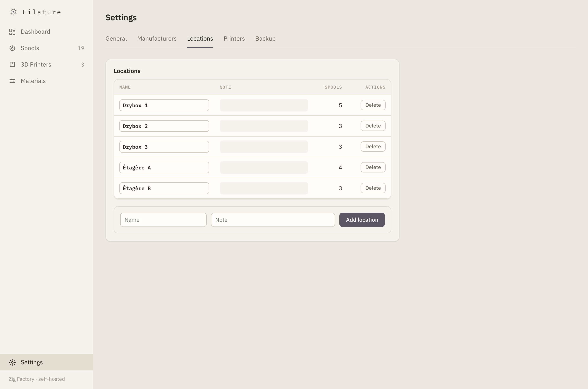588x389 pixels.
Task: Edit the Drybox 2 name field
Action: (164, 126)
